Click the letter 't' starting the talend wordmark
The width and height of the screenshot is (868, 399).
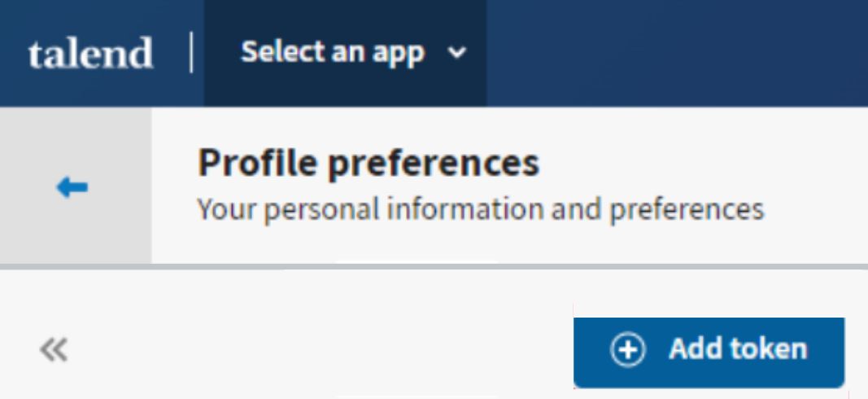pyautogui.click(x=34, y=55)
